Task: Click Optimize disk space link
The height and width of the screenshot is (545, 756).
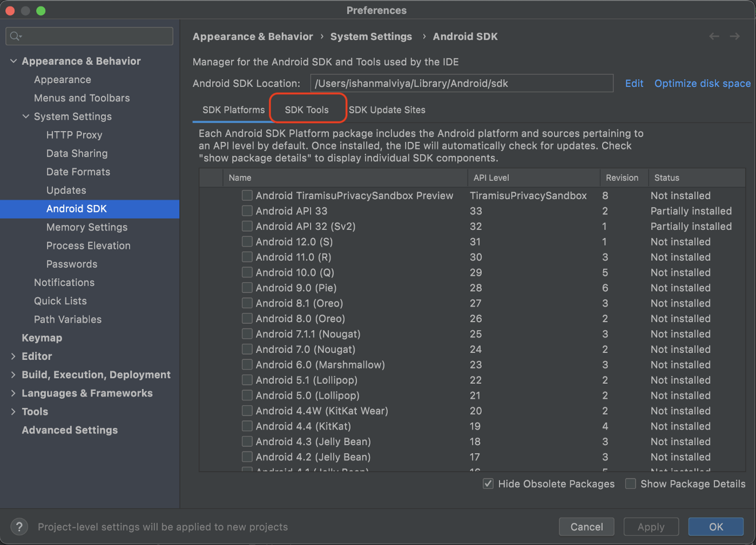Action: 702,83
